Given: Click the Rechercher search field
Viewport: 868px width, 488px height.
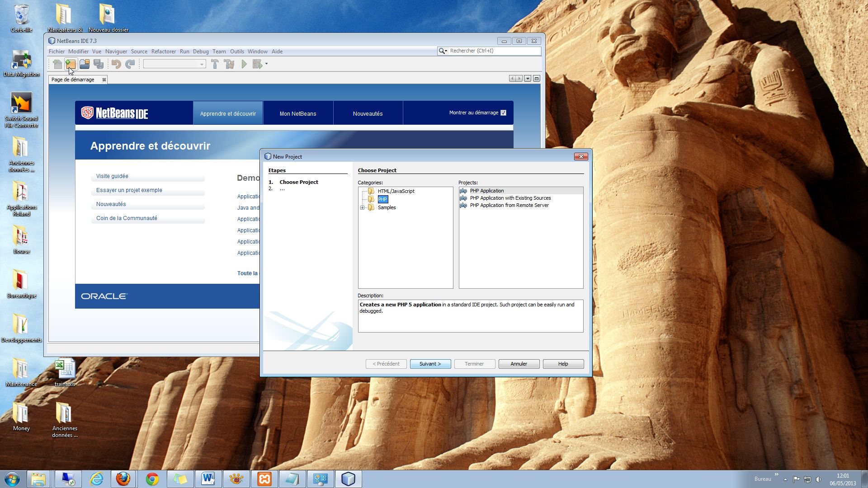Looking at the screenshot, I should 495,51.
